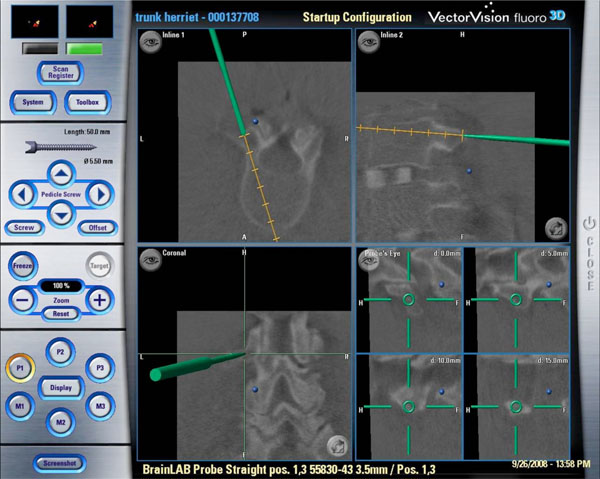This screenshot has width=600, height=479.
Task: Click the BrainLAB Probe Straight status text
Action: (289, 469)
